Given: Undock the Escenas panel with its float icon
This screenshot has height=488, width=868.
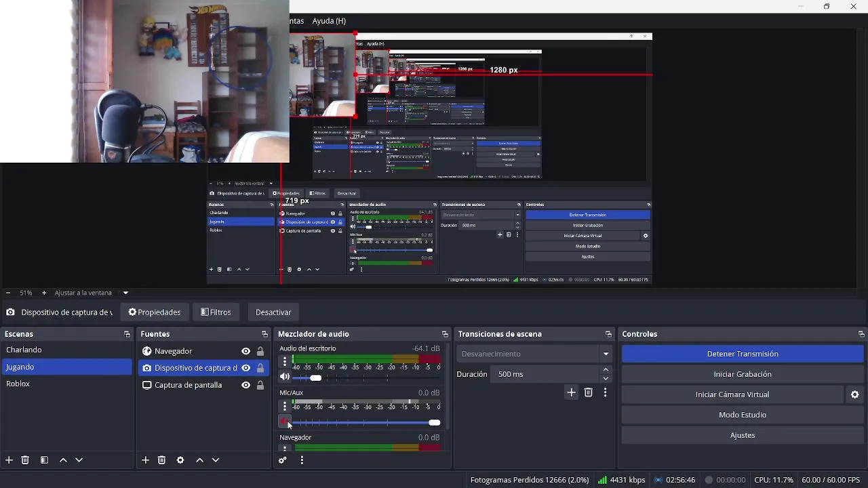Looking at the screenshot, I should click(126, 334).
